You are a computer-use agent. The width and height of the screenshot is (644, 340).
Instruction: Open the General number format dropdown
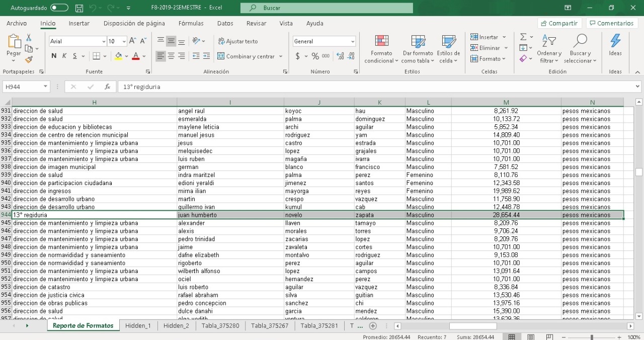click(x=352, y=42)
